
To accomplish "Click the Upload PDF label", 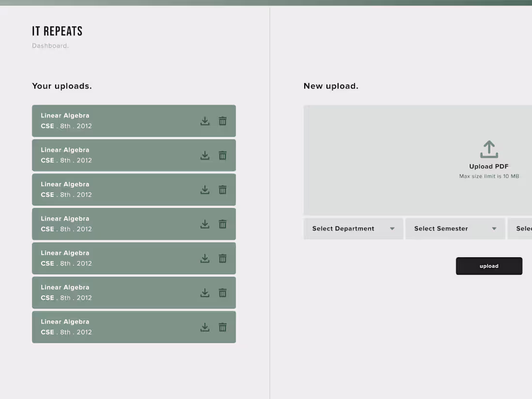I will tap(489, 166).
